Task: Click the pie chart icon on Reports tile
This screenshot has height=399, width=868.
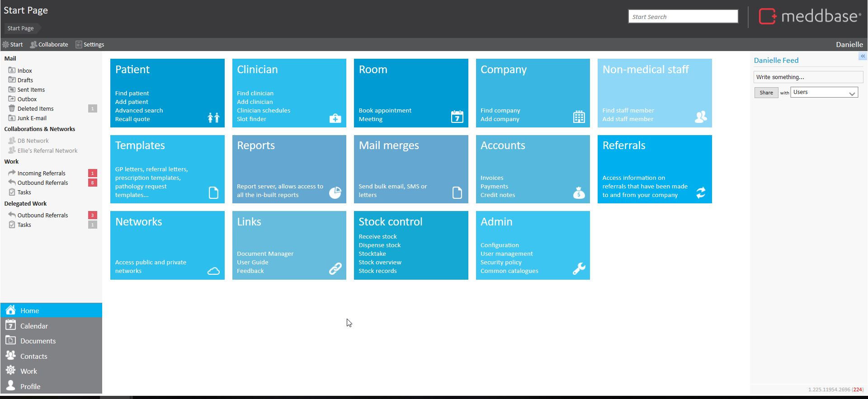Action: click(x=335, y=192)
